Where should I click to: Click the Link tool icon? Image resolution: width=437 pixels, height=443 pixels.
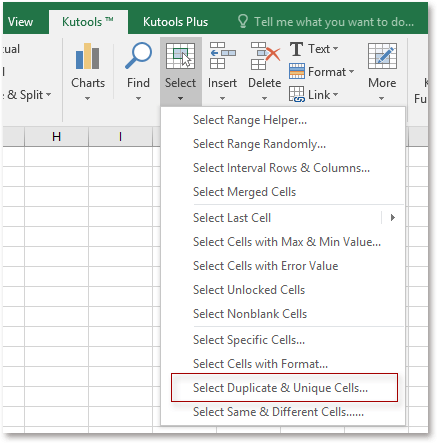tap(297, 94)
